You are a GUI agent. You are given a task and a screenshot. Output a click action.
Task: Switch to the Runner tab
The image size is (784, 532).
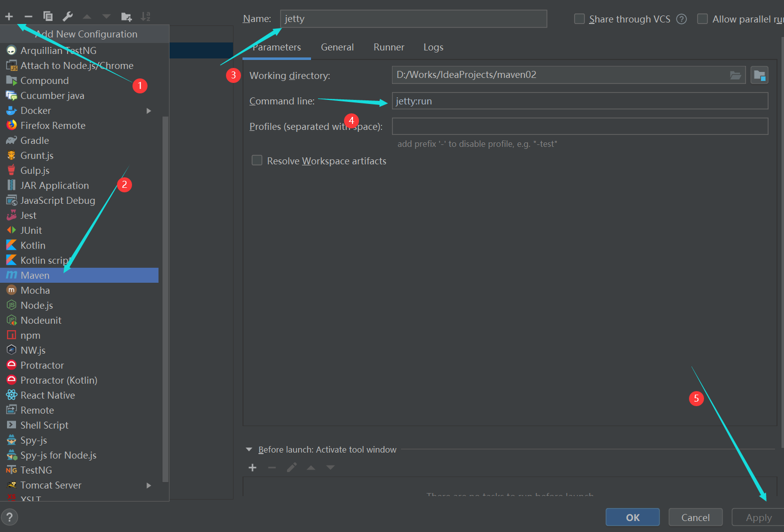pos(389,47)
